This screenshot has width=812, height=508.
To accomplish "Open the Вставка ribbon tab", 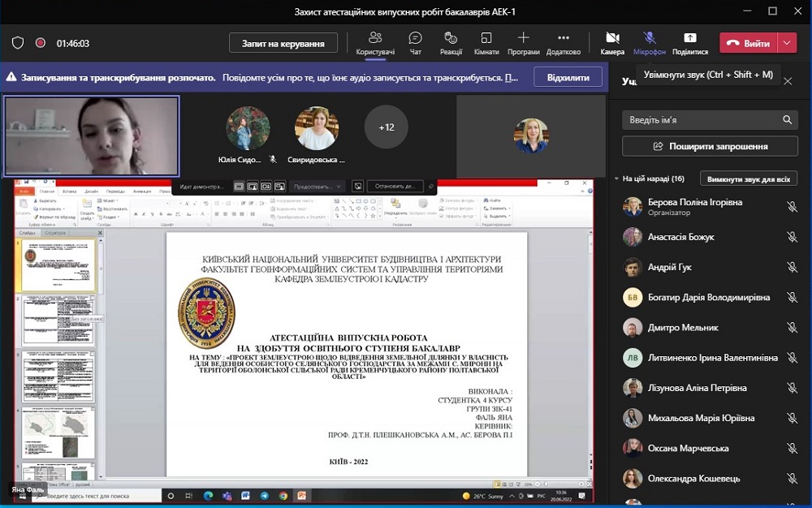I will point(69,192).
